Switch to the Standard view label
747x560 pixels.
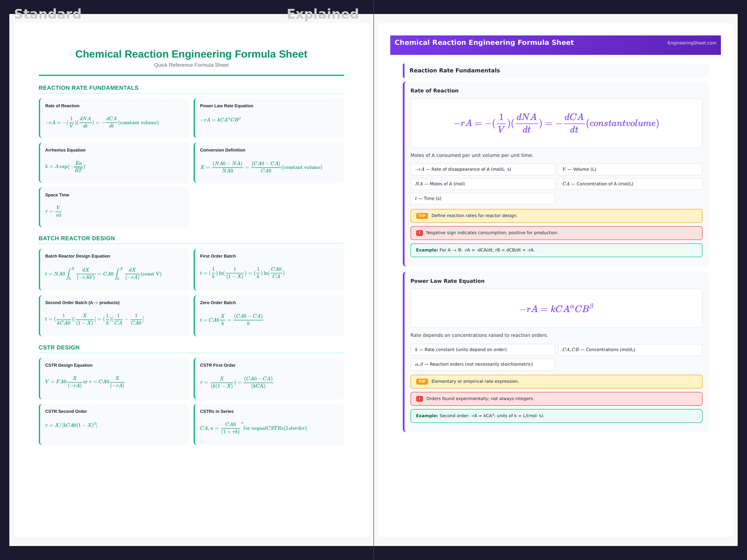pyautogui.click(x=48, y=14)
